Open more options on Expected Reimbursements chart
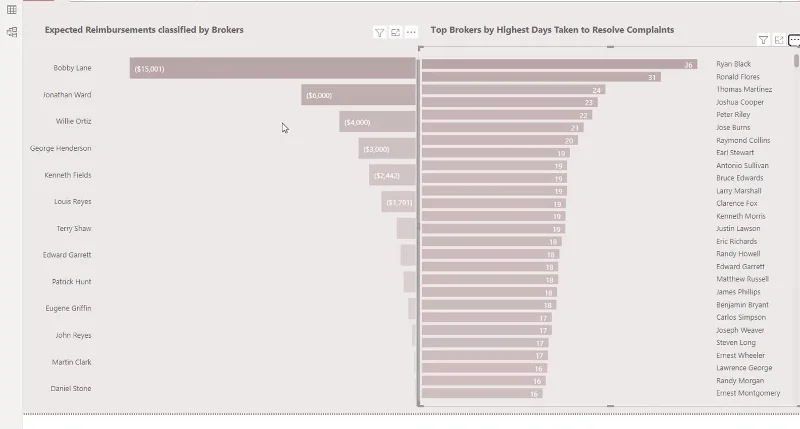Image resolution: width=800 pixels, height=429 pixels. pyautogui.click(x=411, y=33)
